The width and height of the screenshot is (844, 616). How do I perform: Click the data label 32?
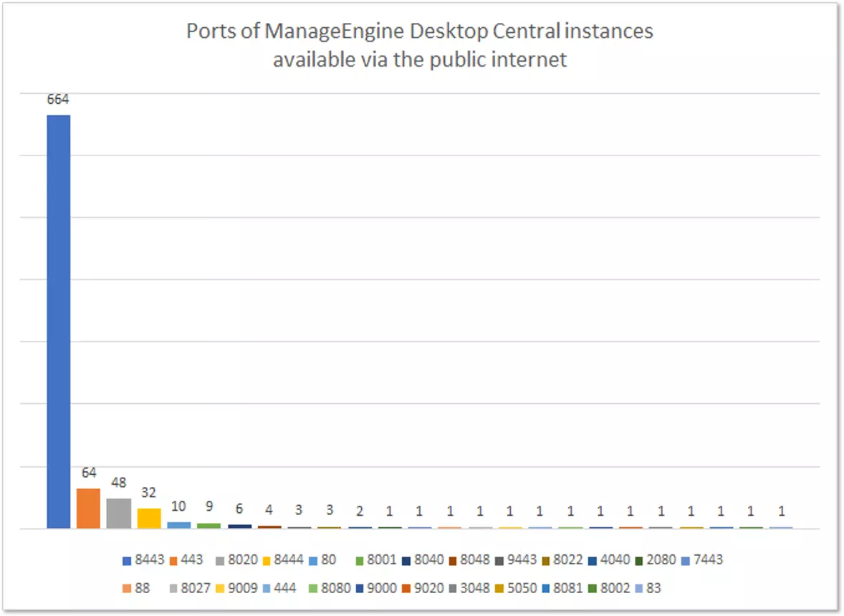coord(148,492)
